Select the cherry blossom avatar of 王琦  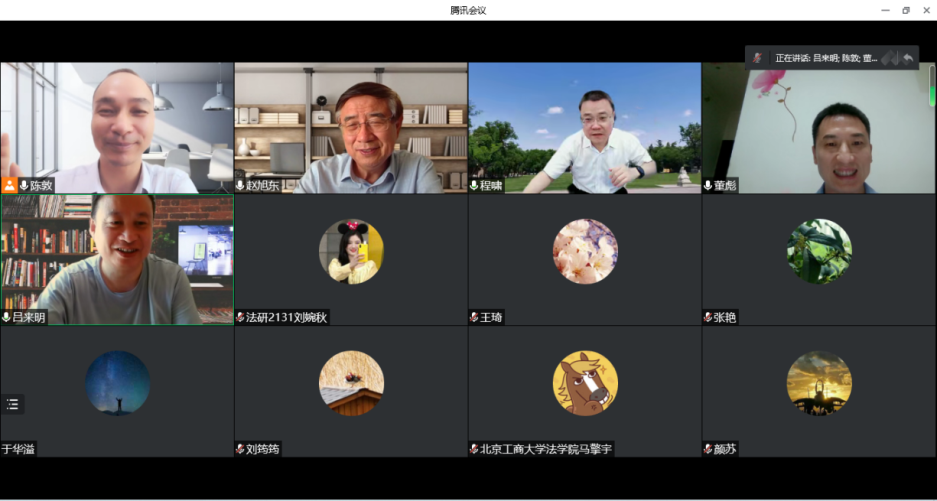585,252
